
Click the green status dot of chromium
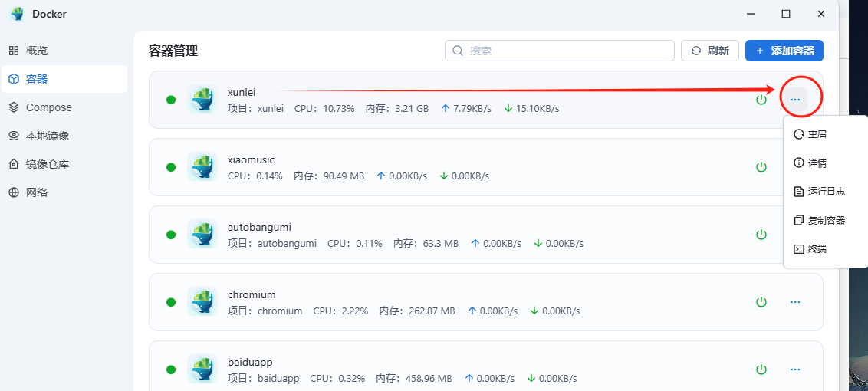point(171,302)
